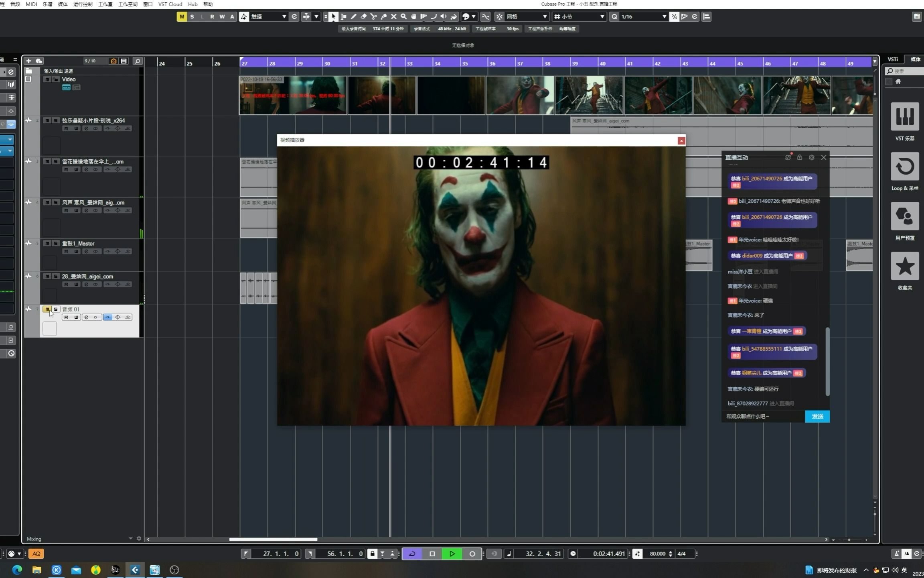Click ruler bar marker 40
924x578 pixels.
point(602,63)
